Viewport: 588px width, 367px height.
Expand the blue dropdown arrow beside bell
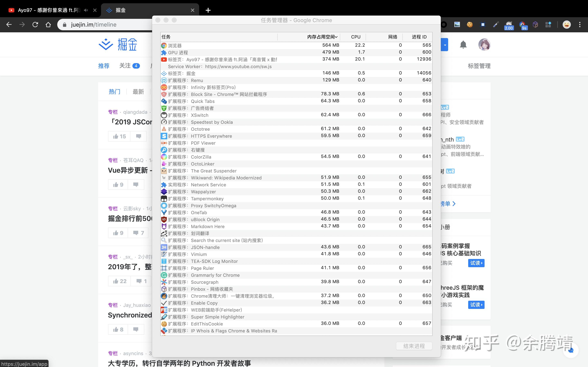[445, 45]
